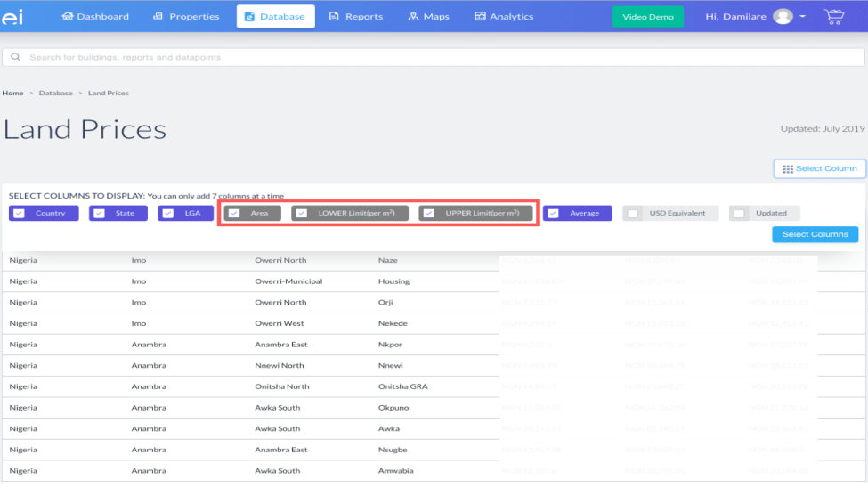Click the user avatar icon
Viewport: 868px width, 488px height.
click(783, 17)
